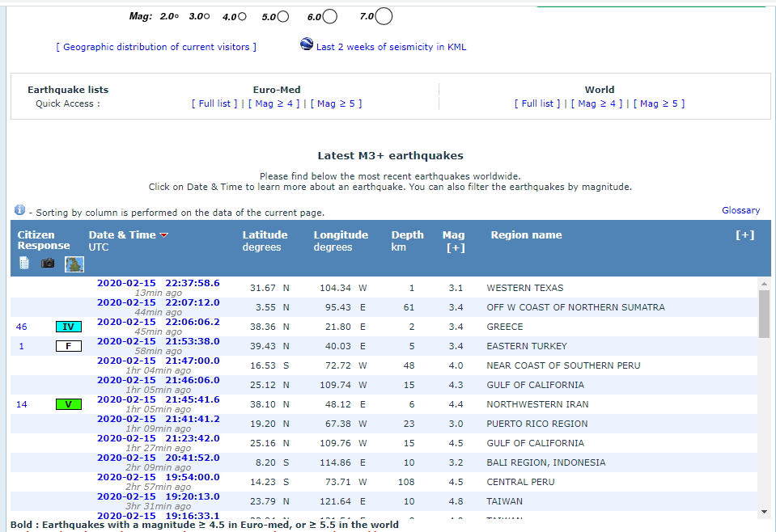Sort by Citizen Response column header
The height and width of the screenshot is (532, 776).
click(44, 240)
